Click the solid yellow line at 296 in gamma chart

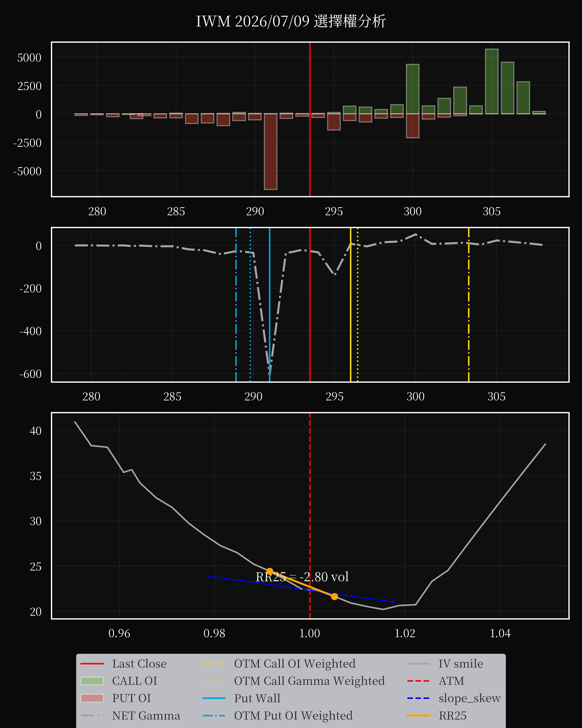(351, 305)
